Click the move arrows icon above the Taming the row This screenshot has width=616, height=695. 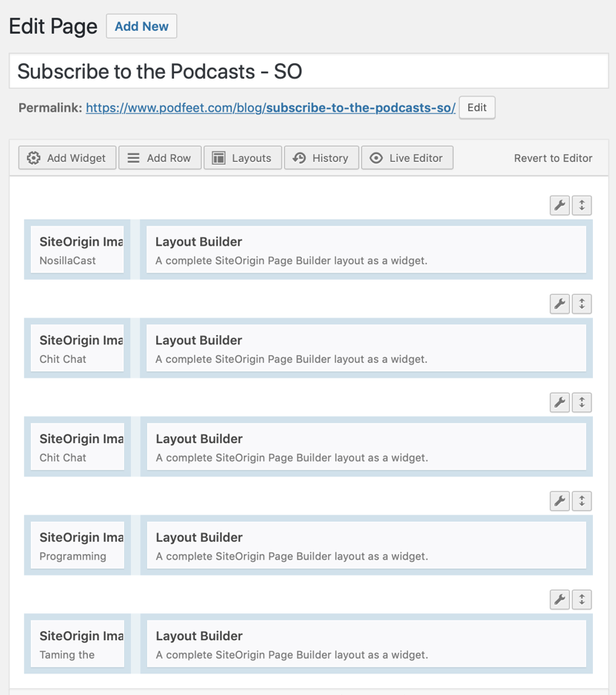coord(582,599)
